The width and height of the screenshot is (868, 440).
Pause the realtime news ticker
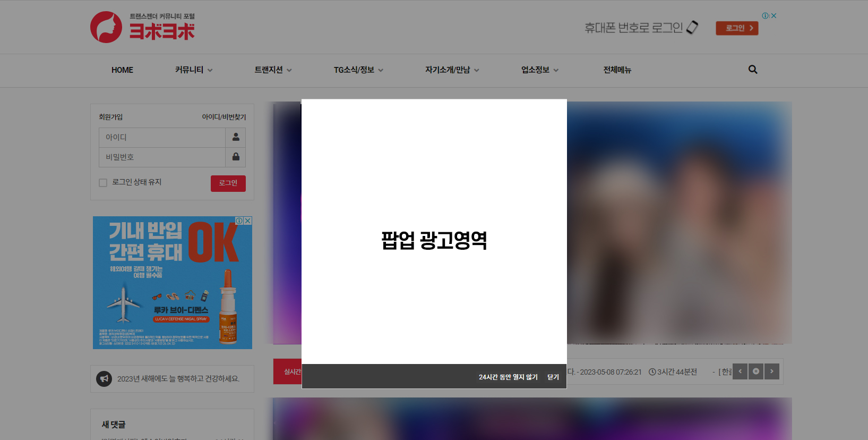point(756,371)
